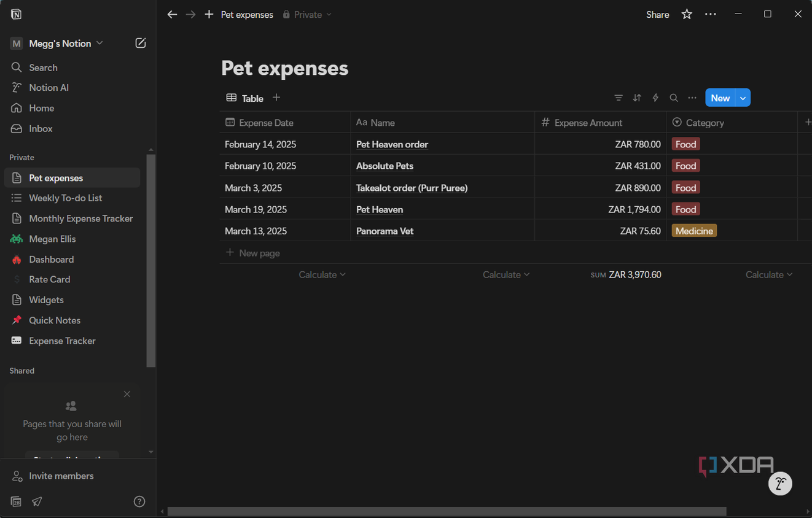Select the ZAR 1,794.00 amount cell
This screenshot has height=518, width=812.
(600, 209)
